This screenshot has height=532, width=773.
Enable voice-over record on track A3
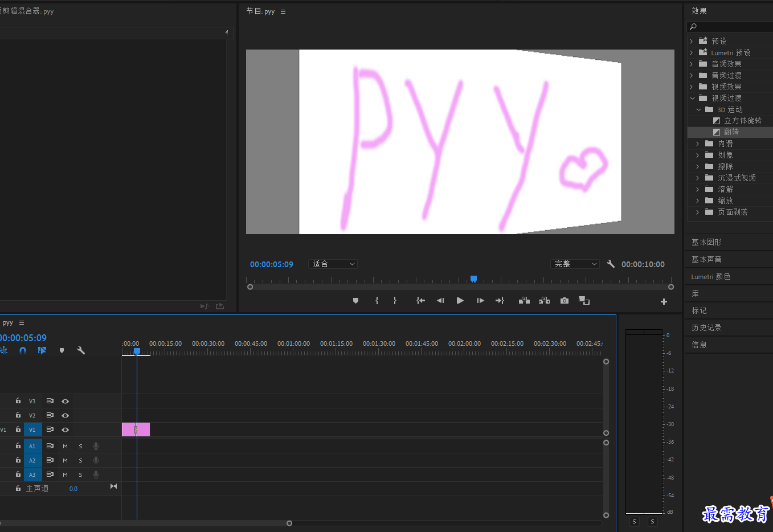[x=96, y=475]
